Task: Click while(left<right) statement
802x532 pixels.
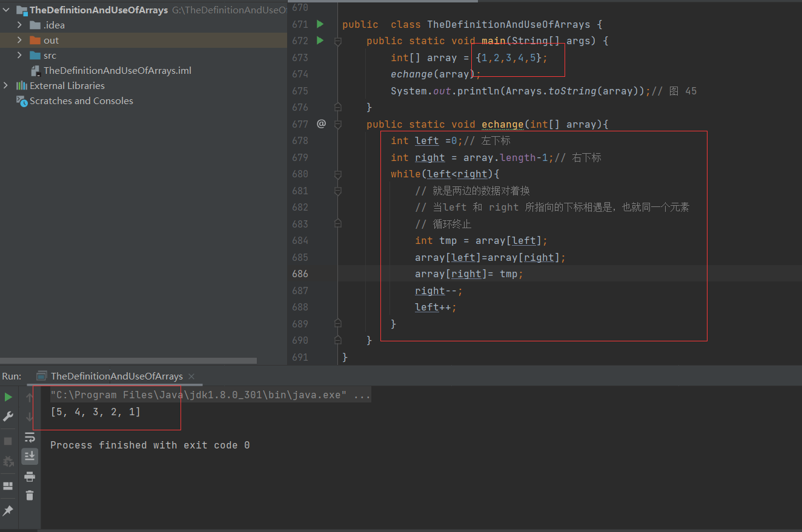Action: (x=445, y=174)
